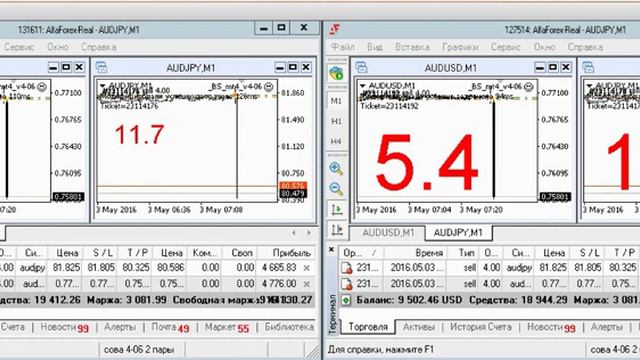
Task: Select H1 timeframe button in right window
Action: pyautogui.click(x=336, y=121)
